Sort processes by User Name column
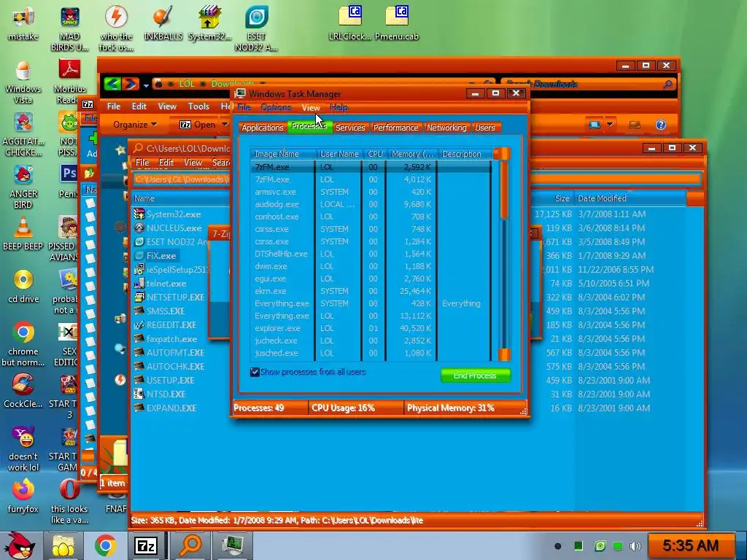This screenshot has height=560, width=747. point(339,154)
